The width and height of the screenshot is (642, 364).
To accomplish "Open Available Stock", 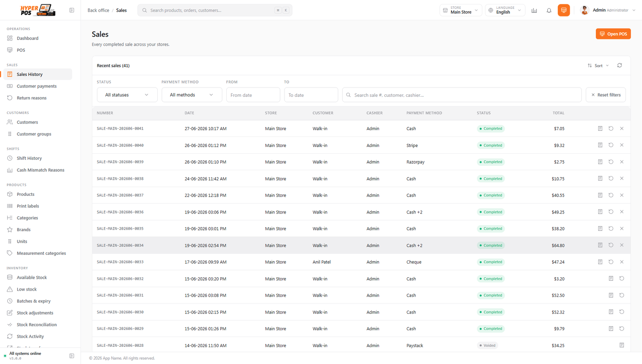I will (x=38, y=277).
